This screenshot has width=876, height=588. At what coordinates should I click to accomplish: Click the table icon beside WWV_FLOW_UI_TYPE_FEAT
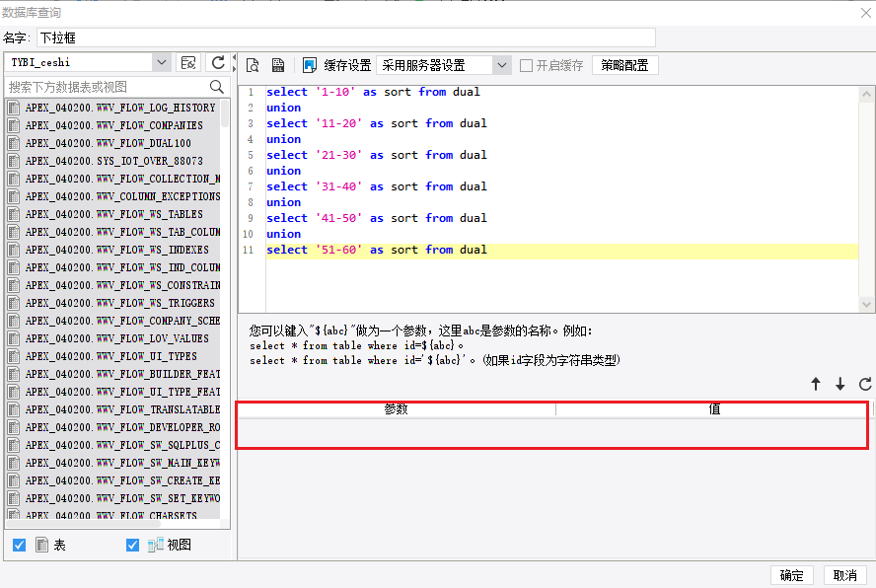(14, 392)
